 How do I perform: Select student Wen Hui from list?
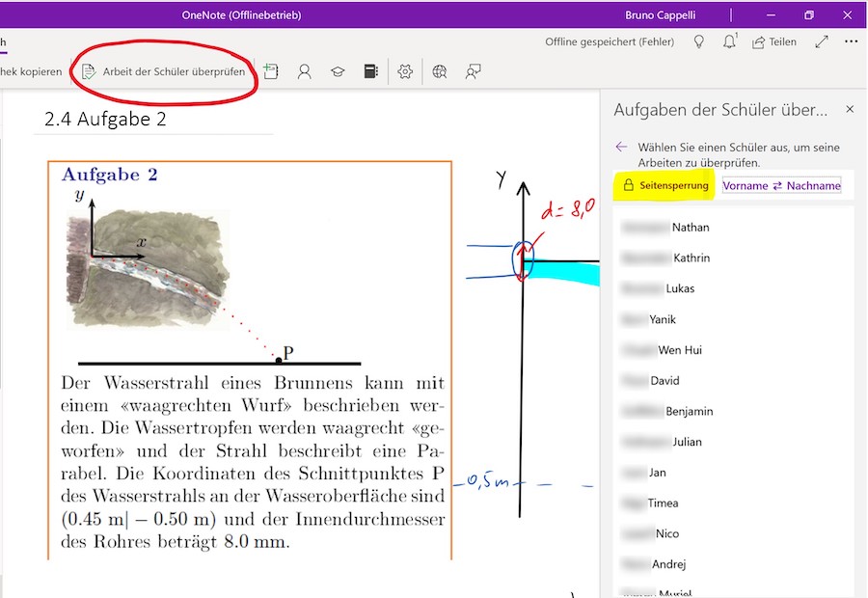click(679, 350)
